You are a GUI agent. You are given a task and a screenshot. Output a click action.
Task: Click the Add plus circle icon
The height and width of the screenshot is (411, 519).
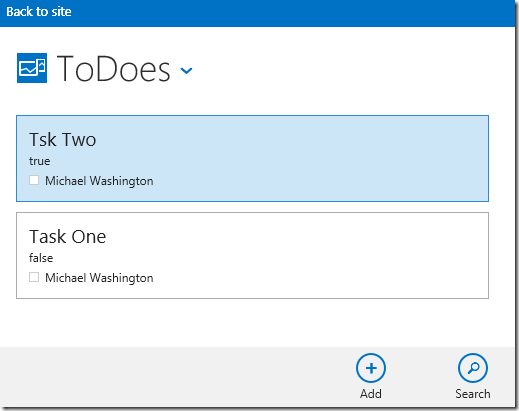point(371,368)
